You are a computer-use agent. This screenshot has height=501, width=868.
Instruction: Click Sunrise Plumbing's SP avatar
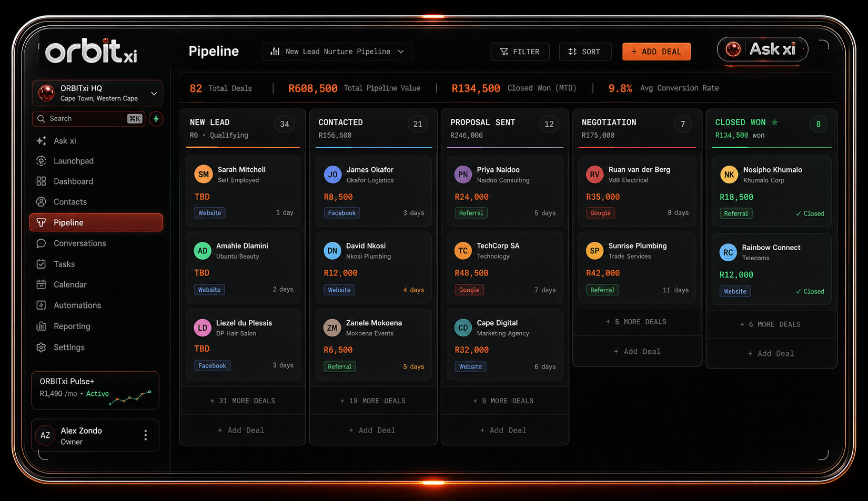click(595, 251)
